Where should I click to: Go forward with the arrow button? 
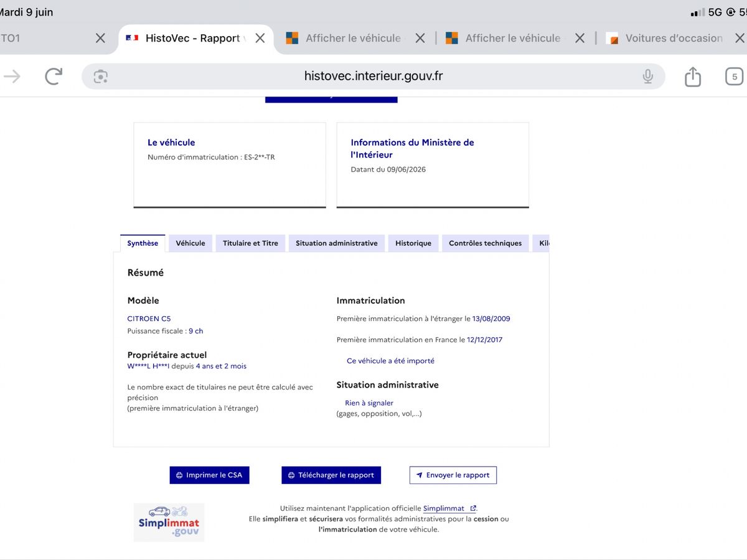tap(12, 77)
